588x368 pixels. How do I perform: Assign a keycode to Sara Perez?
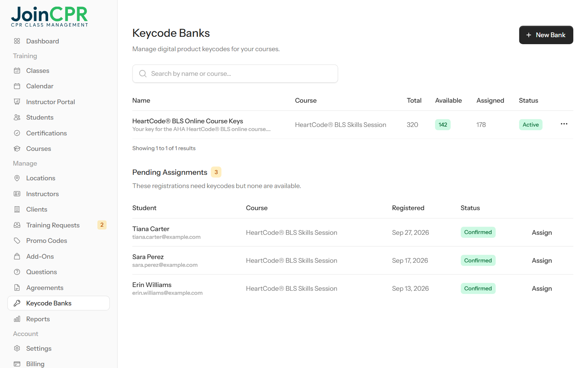pyautogui.click(x=542, y=261)
